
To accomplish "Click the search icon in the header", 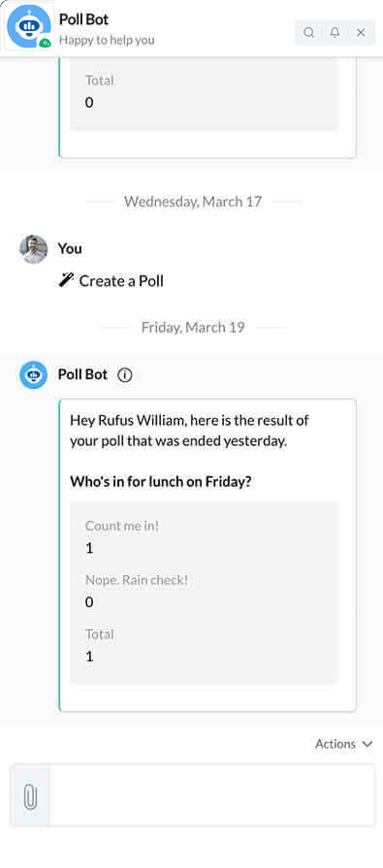I will click(x=309, y=33).
